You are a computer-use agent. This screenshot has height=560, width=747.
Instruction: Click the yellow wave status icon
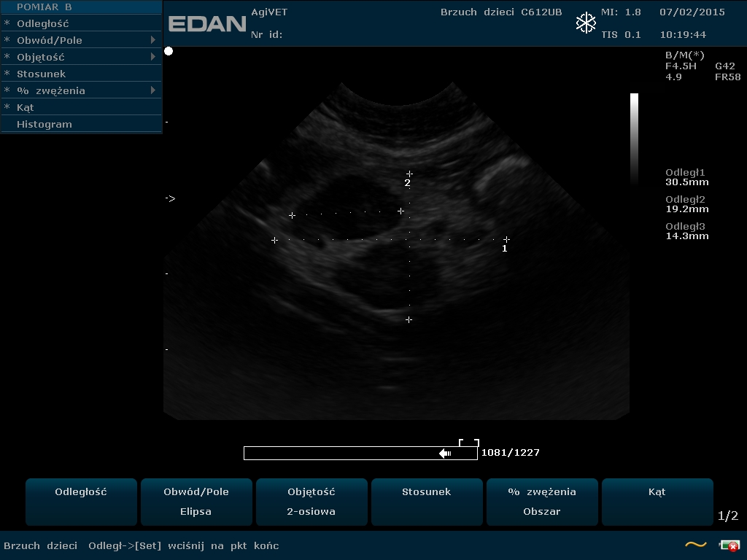tap(695, 545)
